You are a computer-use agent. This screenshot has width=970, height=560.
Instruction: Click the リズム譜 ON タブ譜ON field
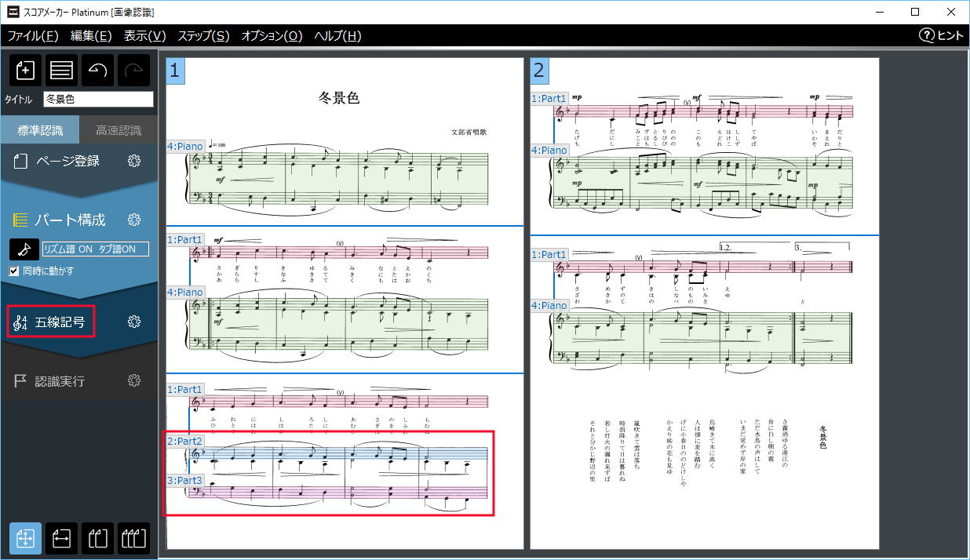[95, 249]
